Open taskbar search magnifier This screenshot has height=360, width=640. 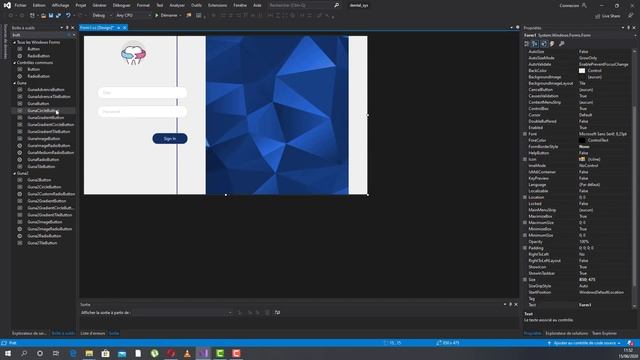[x=24, y=353]
